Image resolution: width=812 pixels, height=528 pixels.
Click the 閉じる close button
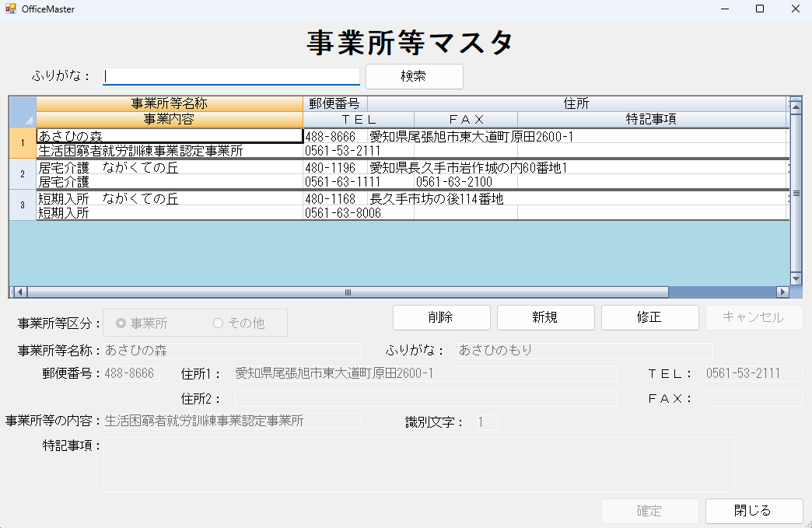click(x=754, y=511)
